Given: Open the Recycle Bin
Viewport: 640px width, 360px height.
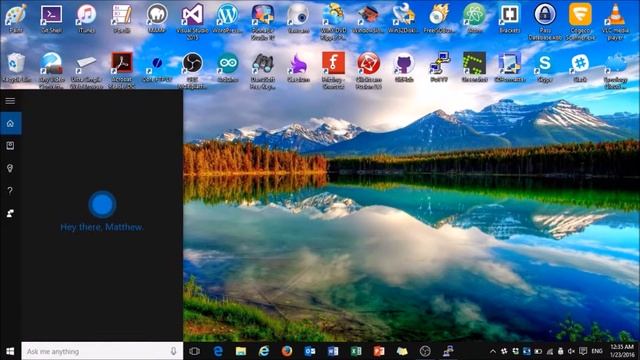Looking at the screenshot, I should 16,68.
